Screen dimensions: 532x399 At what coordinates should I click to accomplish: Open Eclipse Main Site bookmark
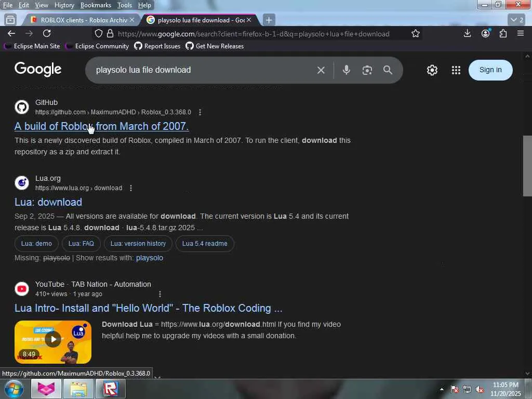pyautogui.click(x=32, y=46)
